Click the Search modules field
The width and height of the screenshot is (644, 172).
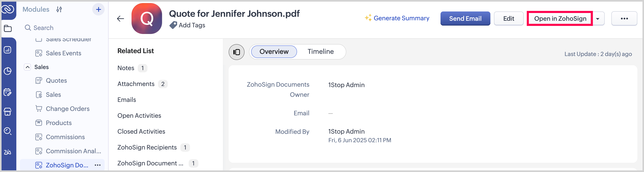(x=43, y=28)
